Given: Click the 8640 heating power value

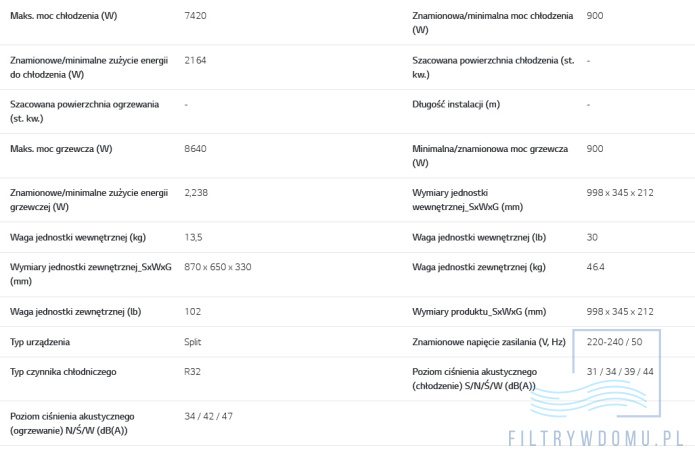Looking at the screenshot, I should coord(195,149).
